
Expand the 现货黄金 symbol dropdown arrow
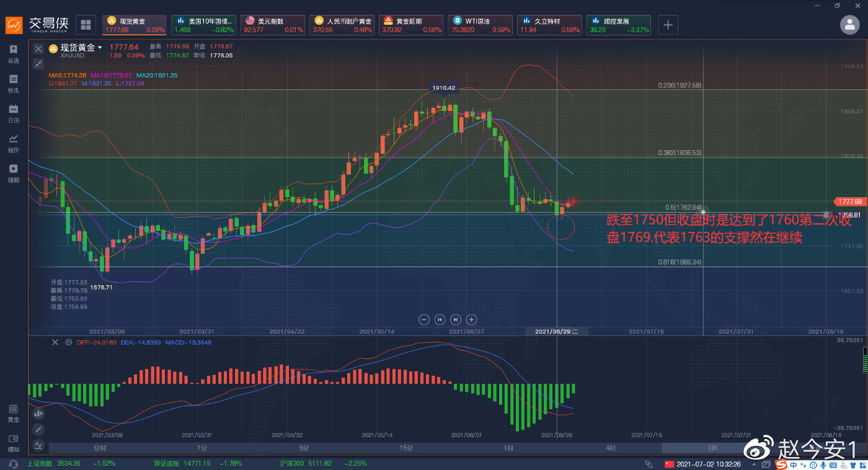click(100, 48)
